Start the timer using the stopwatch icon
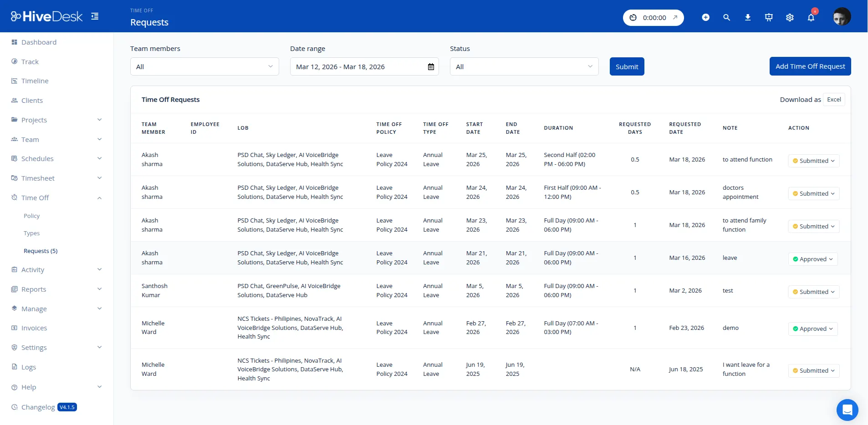Image resolution: width=868 pixels, height=425 pixels. [633, 17]
